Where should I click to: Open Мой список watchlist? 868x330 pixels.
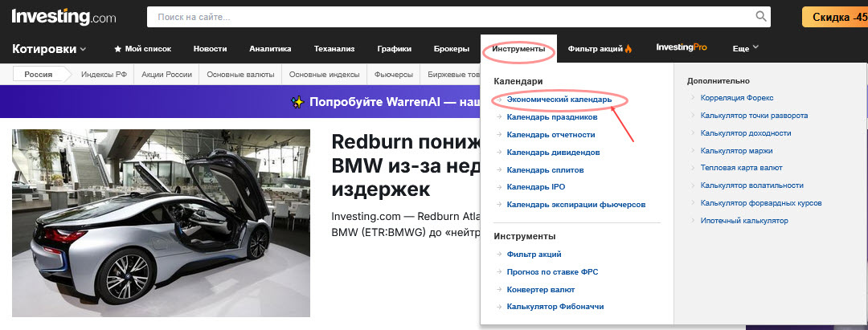tap(143, 49)
